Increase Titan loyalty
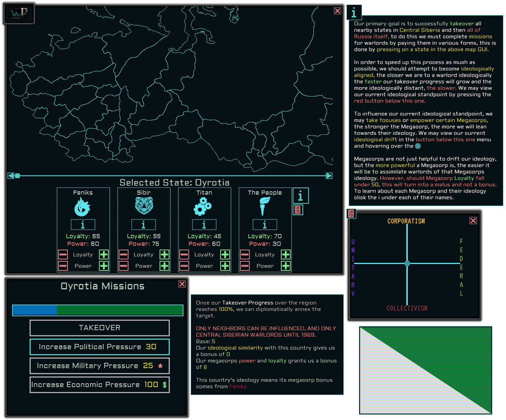 (x=225, y=254)
